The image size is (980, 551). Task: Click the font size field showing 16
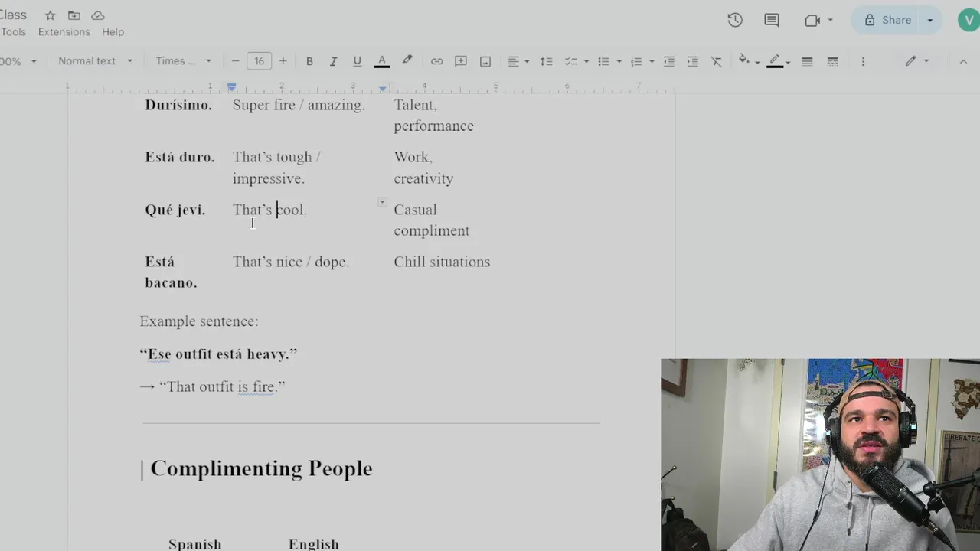point(259,61)
